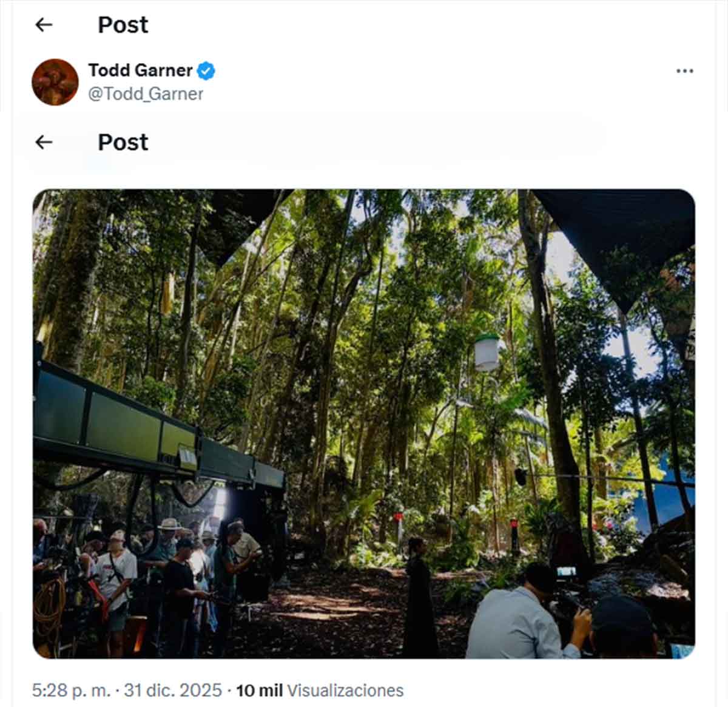Click the 10 mil view count
This screenshot has width=728, height=707.
[259, 691]
